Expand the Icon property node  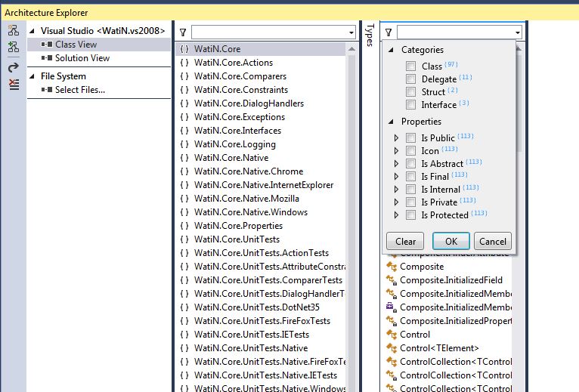396,150
